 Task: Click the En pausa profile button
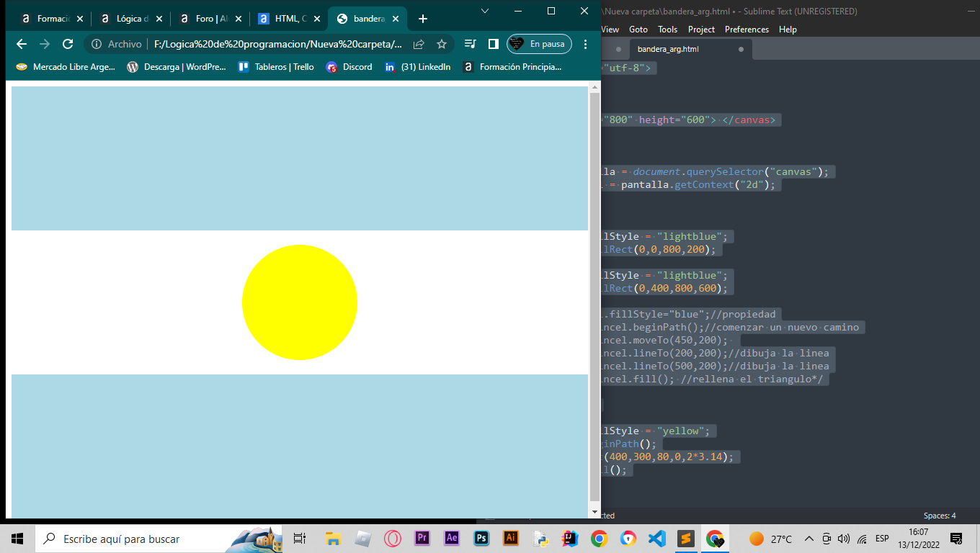click(540, 44)
